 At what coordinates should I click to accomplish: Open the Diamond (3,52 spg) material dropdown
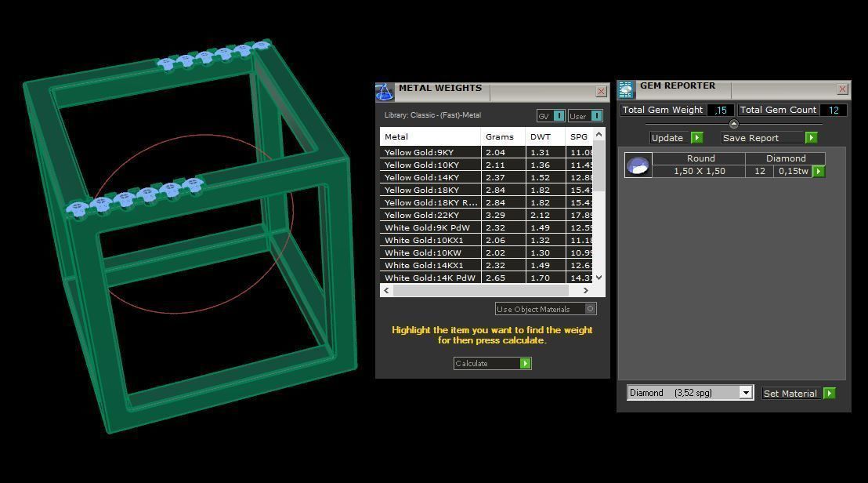point(746,393)
